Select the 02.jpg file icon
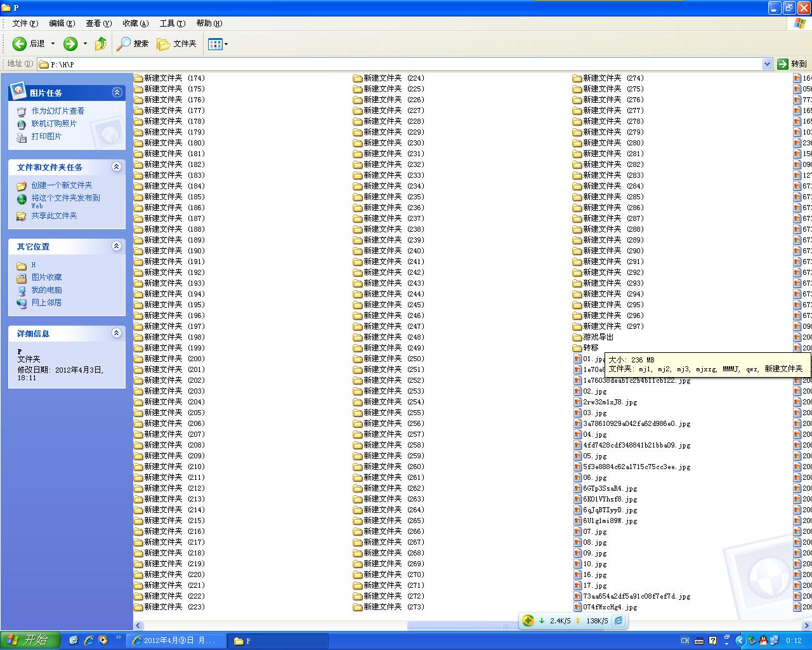Screen dimensions: 812x650 (x=578, y=392)
